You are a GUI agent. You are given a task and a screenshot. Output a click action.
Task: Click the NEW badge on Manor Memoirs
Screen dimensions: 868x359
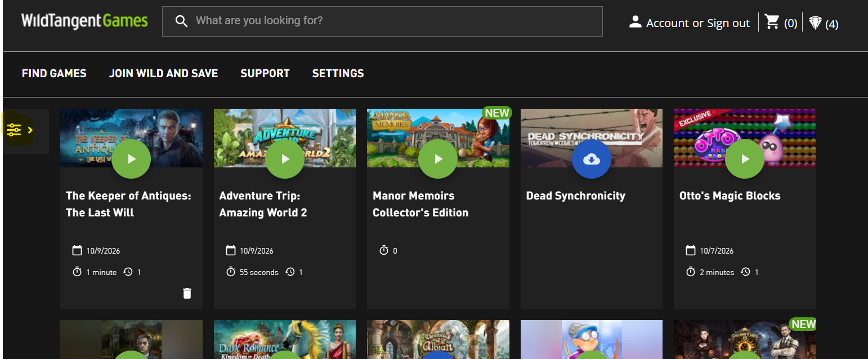[x=496, y=113]
